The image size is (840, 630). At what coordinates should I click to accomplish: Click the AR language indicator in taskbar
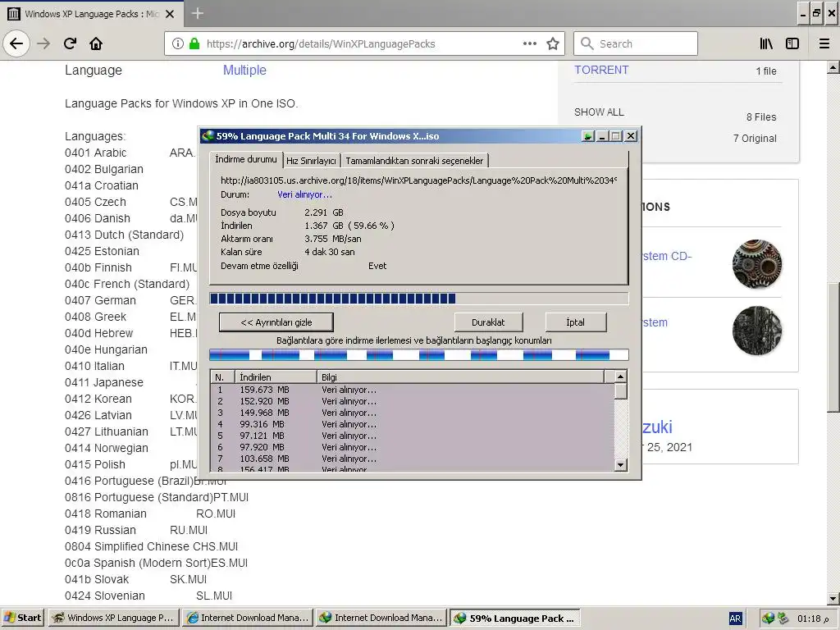[735, 619]
